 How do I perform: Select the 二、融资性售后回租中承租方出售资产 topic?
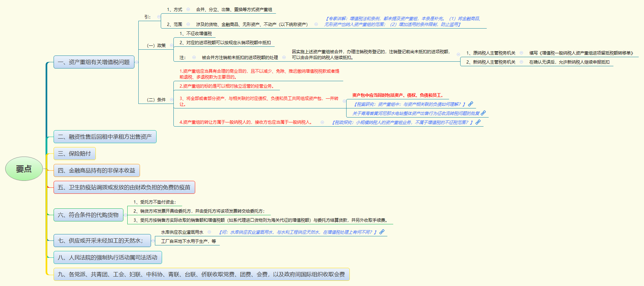105,137
